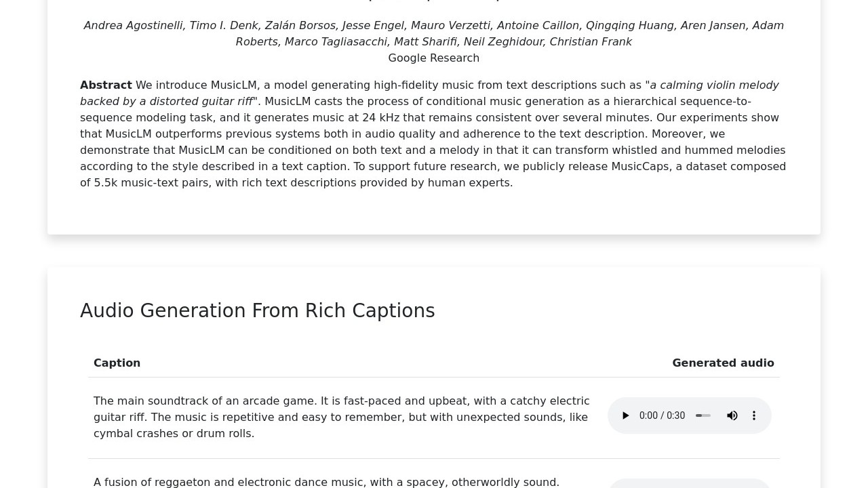The height and width of the screenshot is (488, 868).
Task: Play the arcade game soundtrack audio
Action: pos(626,415)
